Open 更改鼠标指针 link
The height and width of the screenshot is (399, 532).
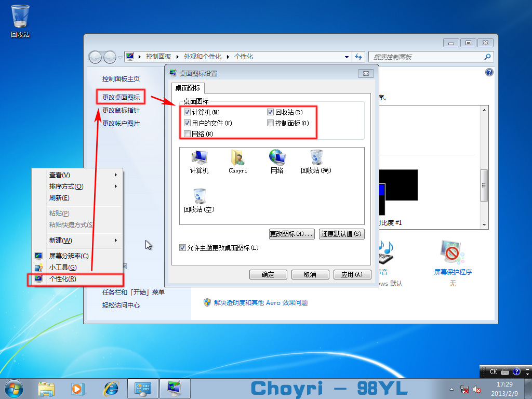(121, 110)
